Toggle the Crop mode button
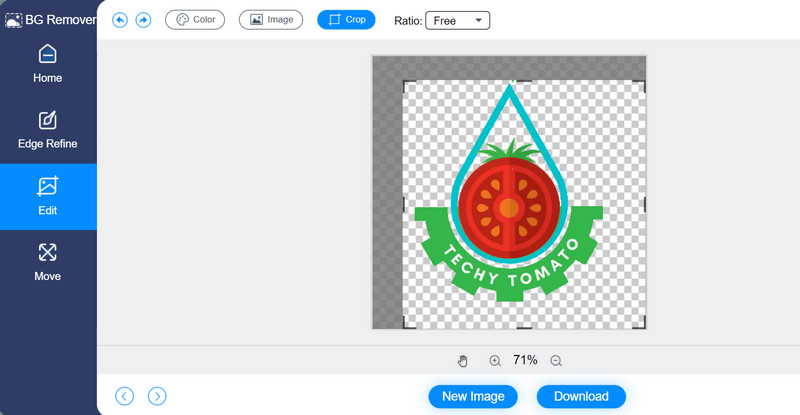This screenshot has height=415, width=800. pyautogui.click(x=346, y=20)
